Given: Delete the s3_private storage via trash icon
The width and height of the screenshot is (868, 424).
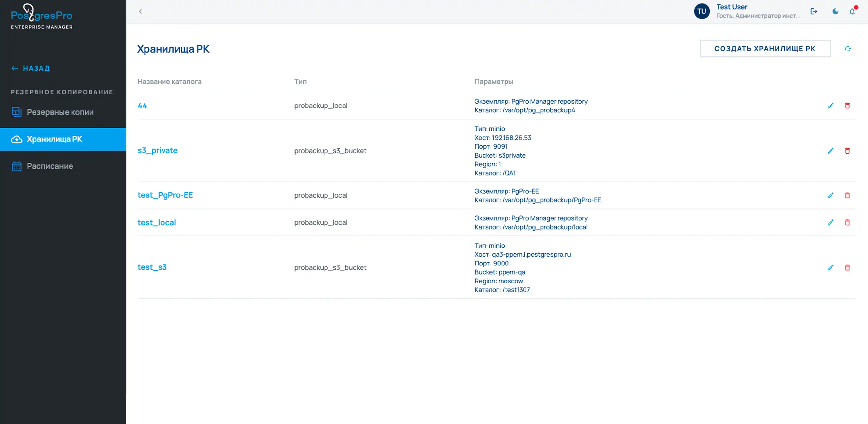Looking at the screenshot, I should click(847, 151).
